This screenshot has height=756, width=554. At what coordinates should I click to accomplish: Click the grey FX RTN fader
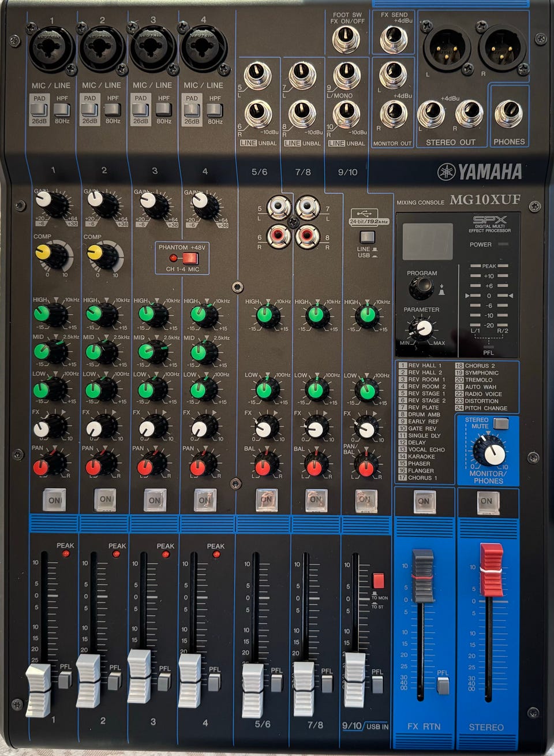[x=422, y=575]
